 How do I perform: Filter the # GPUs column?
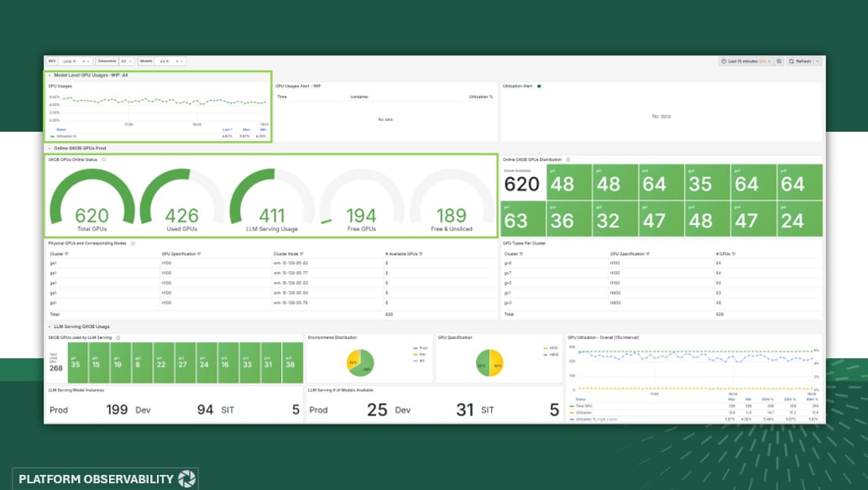[x=734, y=254]
